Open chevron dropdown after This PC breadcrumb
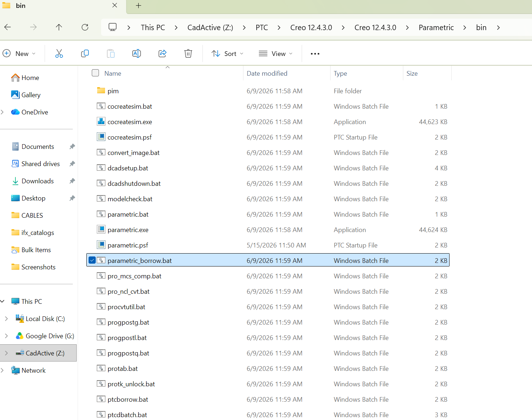This screenshot has height=420, width=532. [176, 28]
